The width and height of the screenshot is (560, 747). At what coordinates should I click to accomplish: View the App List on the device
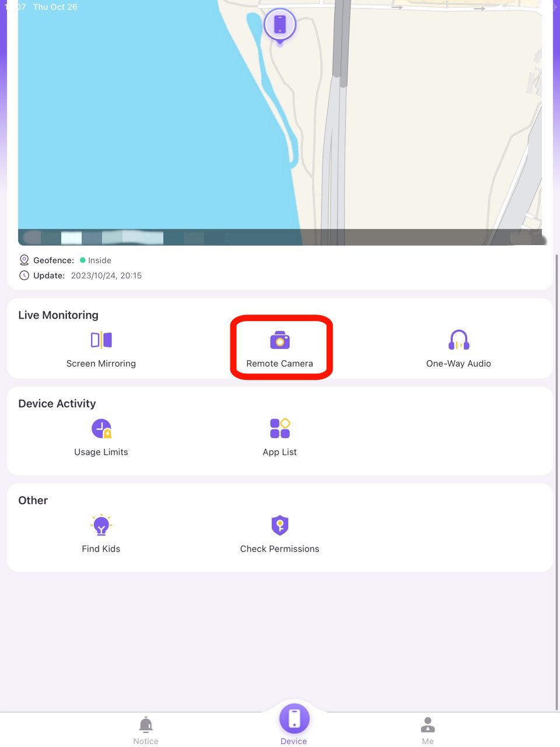click(x=279, y=436)
